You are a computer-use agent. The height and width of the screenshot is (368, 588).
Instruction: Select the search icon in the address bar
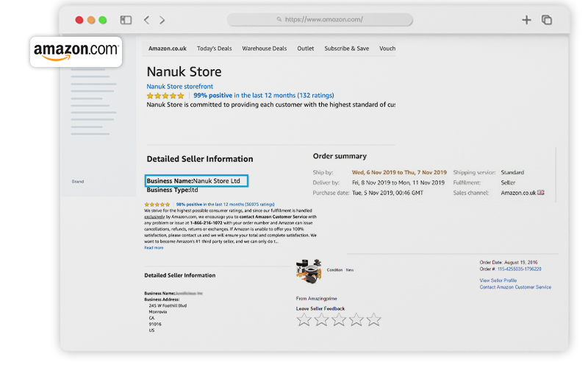click(279, 19)
